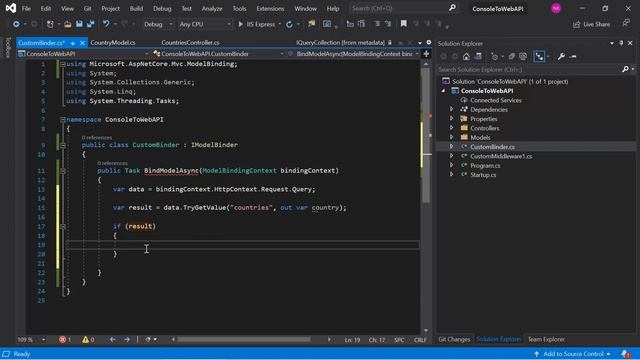Click the Navigate Backward toolbar icon
The image size is (640, 360).
16,24
